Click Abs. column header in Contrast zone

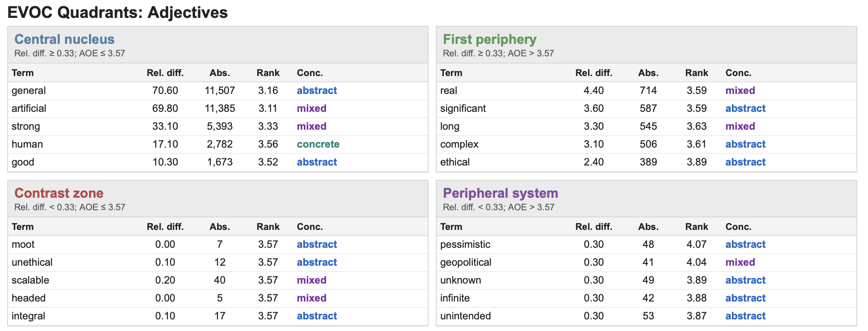coord(220,227)
